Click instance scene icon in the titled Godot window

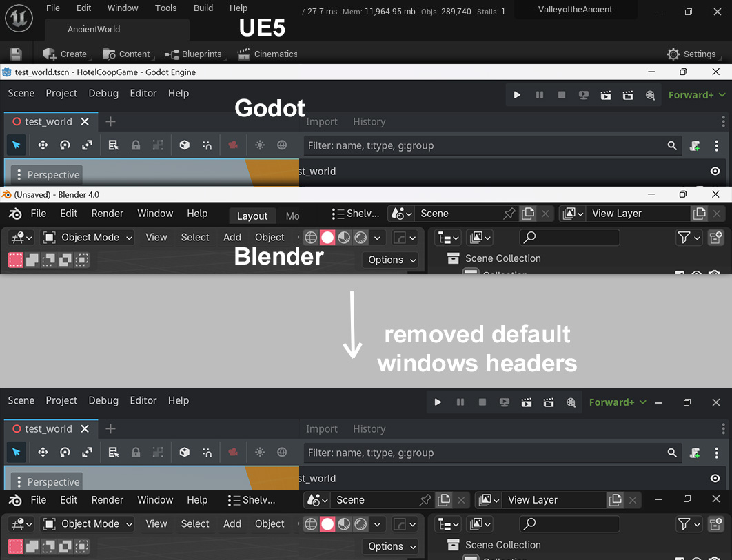tap(695, 145)
